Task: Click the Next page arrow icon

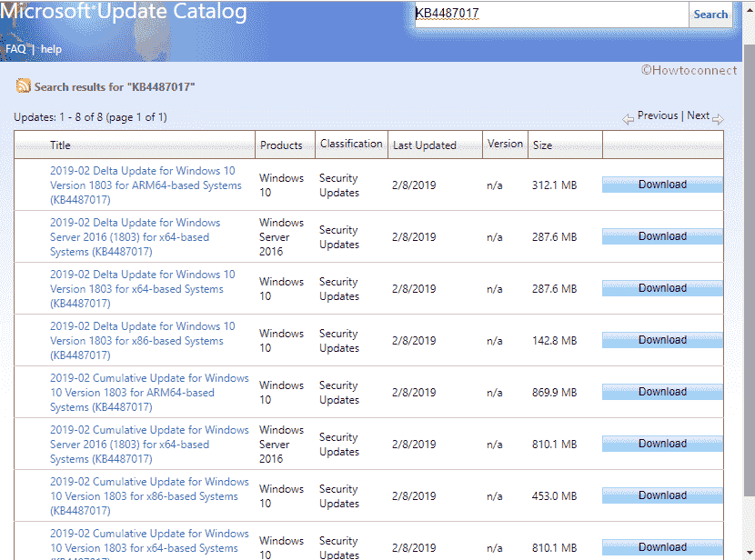Action: point(718,119)
